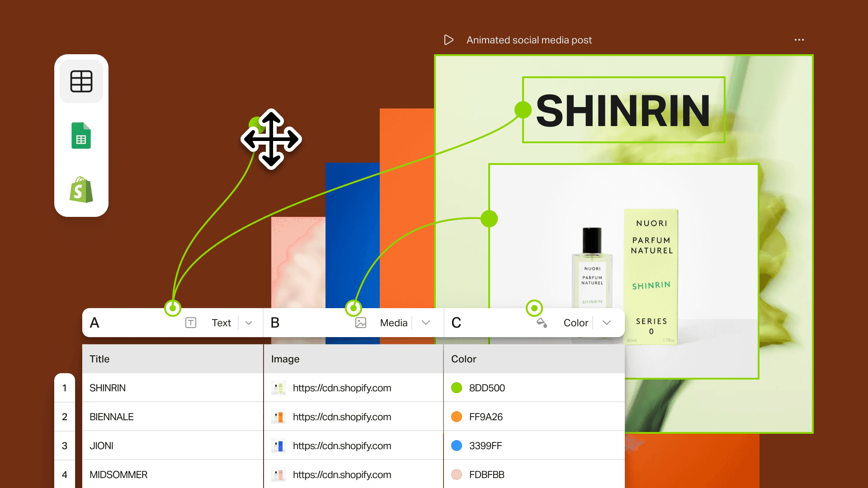Select the Image column header

coord(285,359)
